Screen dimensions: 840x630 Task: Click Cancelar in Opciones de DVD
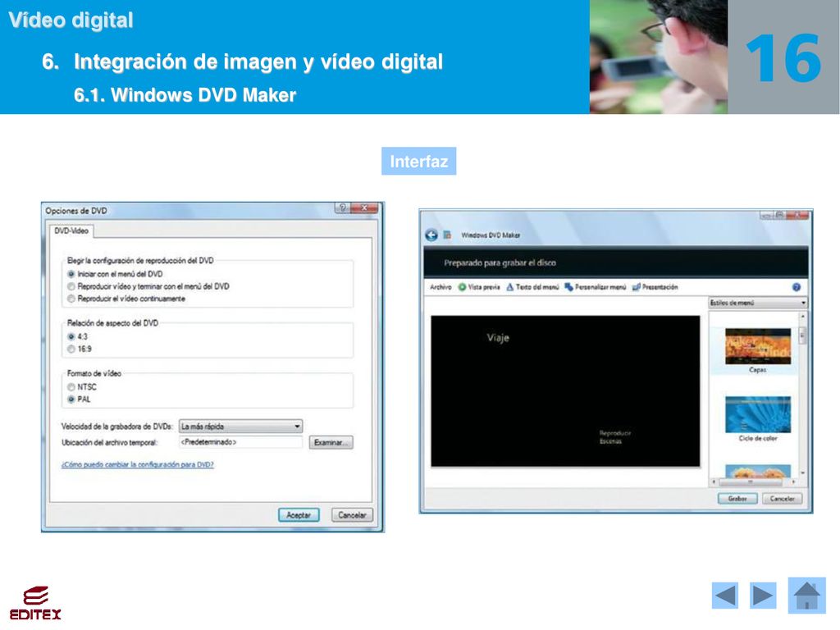tap(352, 515)
